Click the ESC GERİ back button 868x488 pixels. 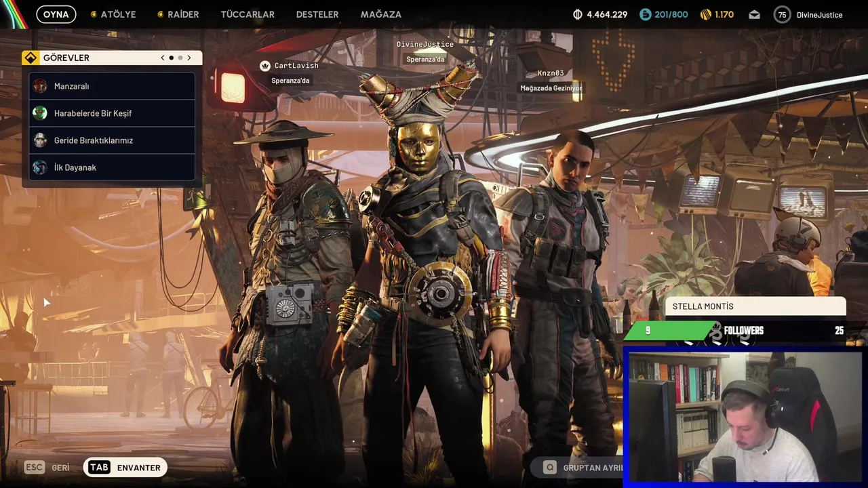coord(47,468)
